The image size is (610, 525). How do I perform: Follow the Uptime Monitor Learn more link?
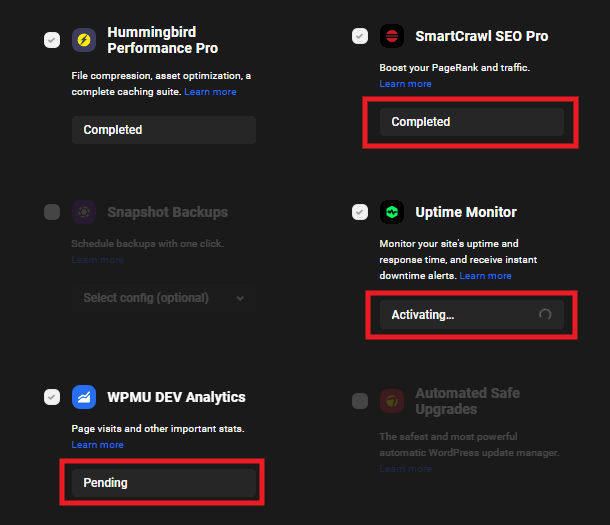pyautogui.click(x=485, y=276)
